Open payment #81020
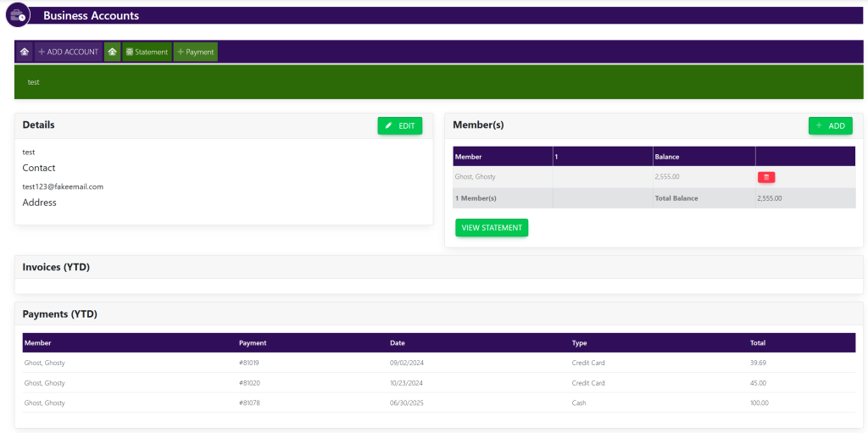 249,383
